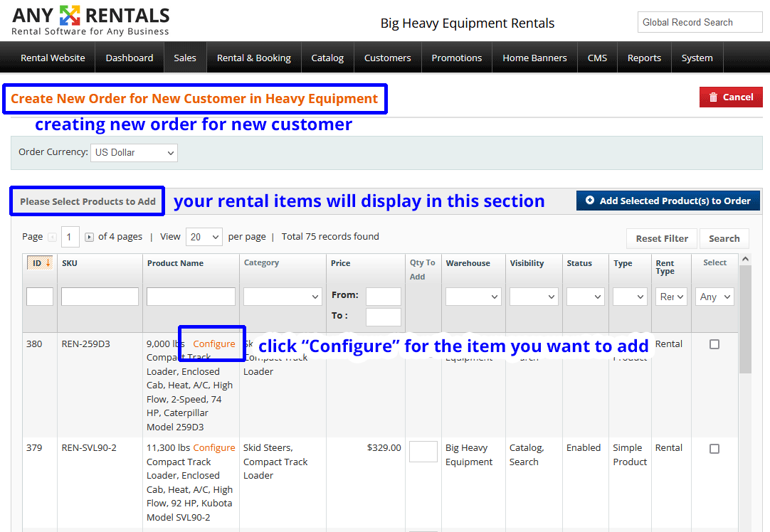Image resolution: width=770 pixels, height=532 pixels.
Task: Go to the Rental & Booking menu
Action: [253, 58]
